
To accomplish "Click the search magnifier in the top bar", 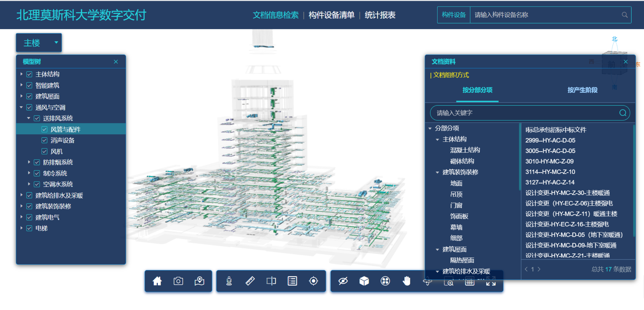I will pyautogui.click(x=625, y=15).
